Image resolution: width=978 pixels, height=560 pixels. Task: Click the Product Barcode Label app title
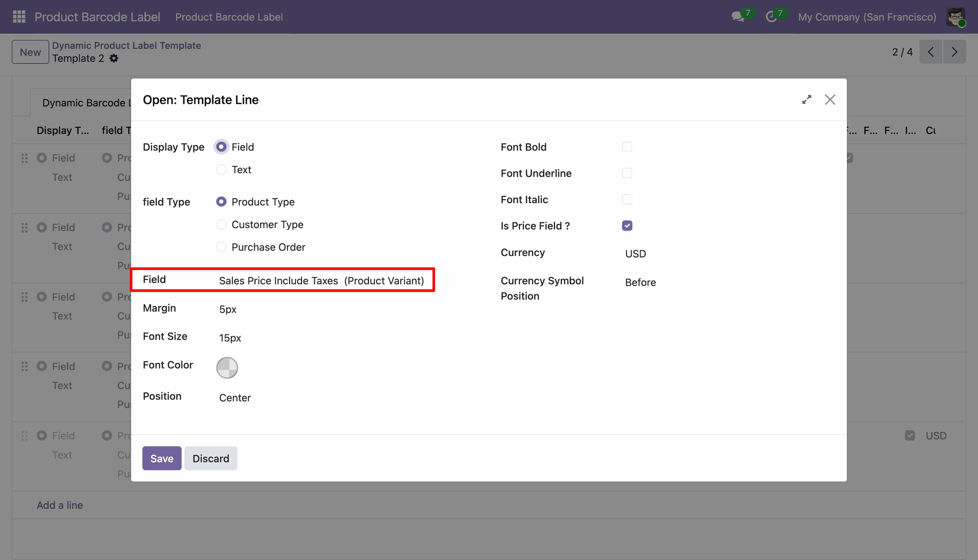(97, 17)
